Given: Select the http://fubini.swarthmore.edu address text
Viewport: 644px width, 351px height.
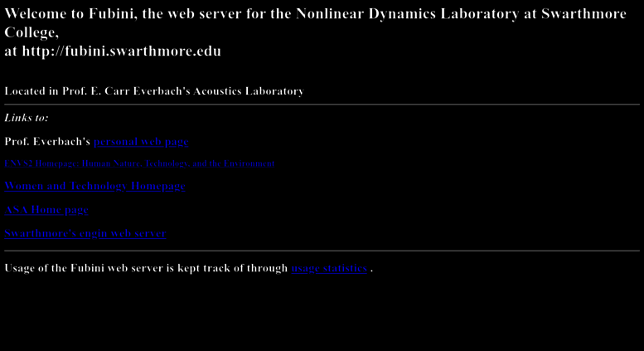Looking at the screenshot, I should [122, 51].
